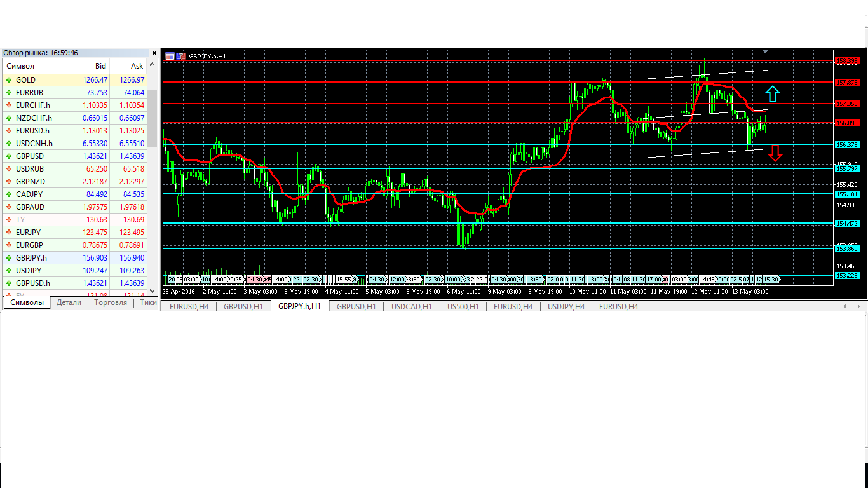Click the green arrow icon next to EURRUB

(x=9, y=93)
